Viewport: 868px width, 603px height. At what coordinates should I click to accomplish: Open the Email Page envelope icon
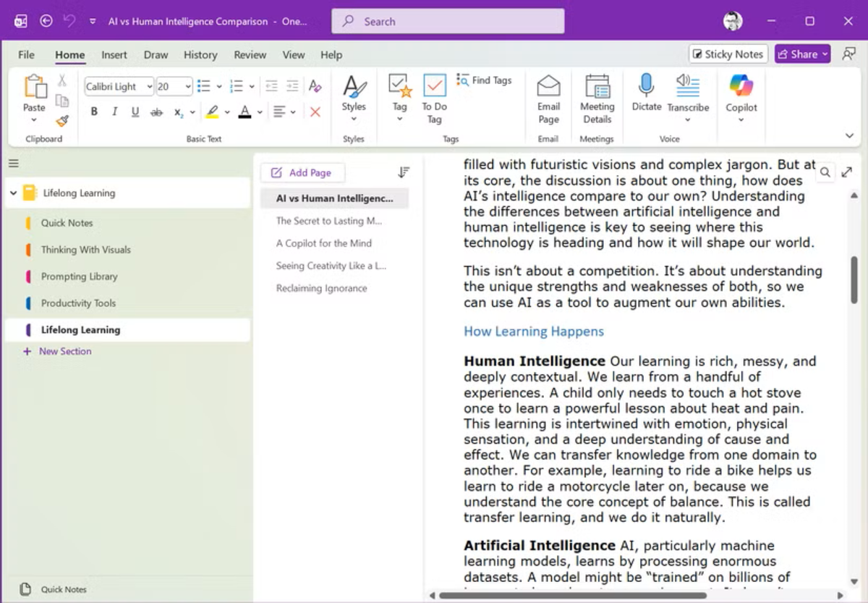point(548,86)
